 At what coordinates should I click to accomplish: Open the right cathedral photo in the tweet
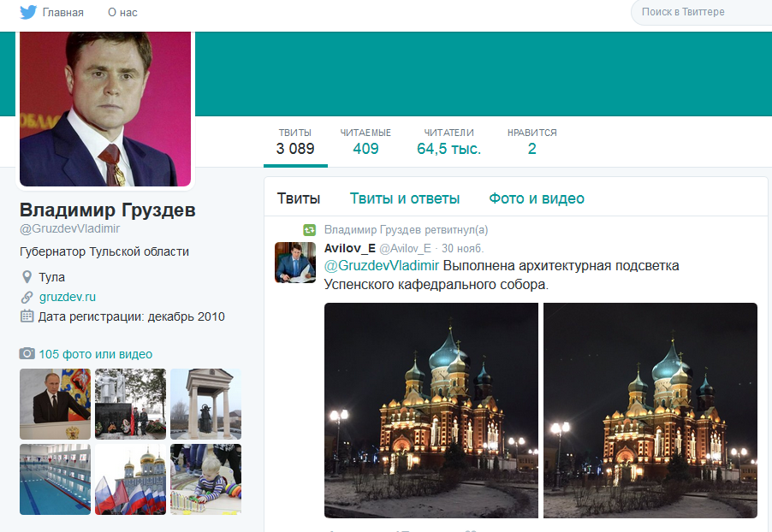(650, 411)
